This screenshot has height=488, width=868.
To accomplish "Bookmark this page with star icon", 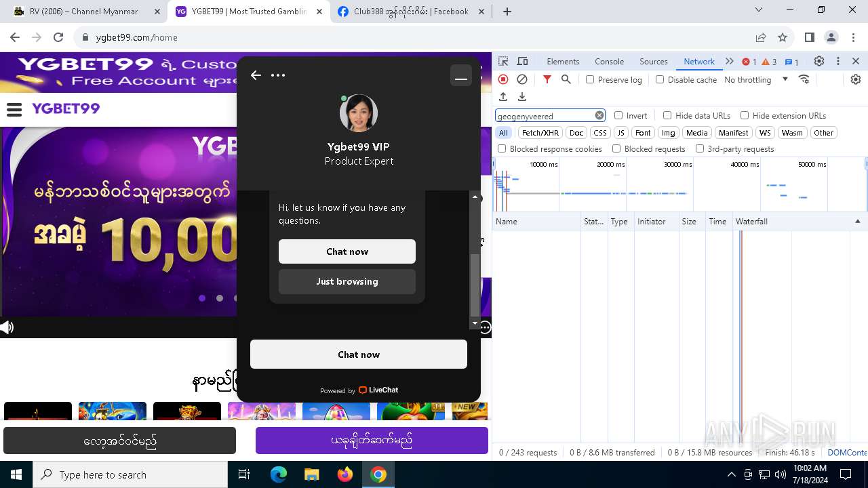I will (783, 37).
